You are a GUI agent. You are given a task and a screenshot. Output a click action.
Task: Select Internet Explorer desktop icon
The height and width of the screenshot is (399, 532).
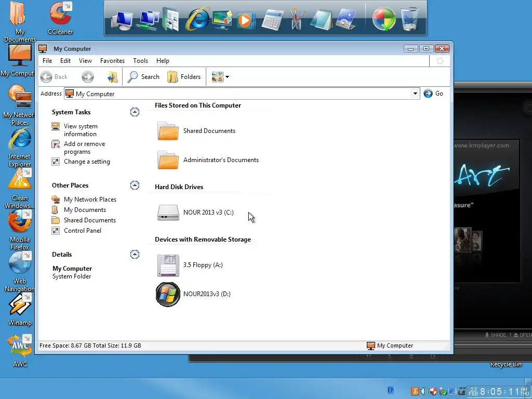pyautogui.click(x=20, y=148)
